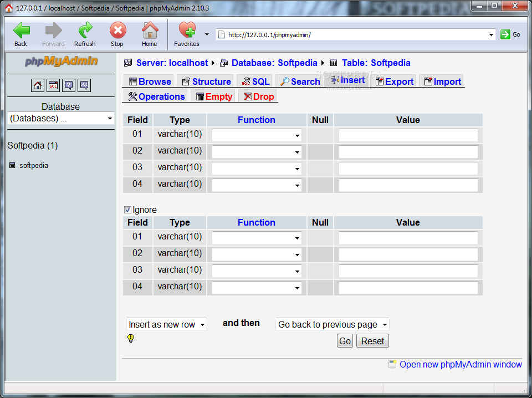Viewport: 532px width, 398px height.
Task: Click Value field for 02 under Ignore
Action: pos(408,254)
